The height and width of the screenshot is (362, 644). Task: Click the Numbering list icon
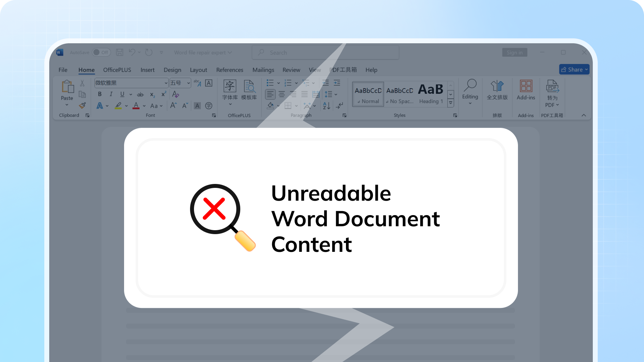pos(288,83)
